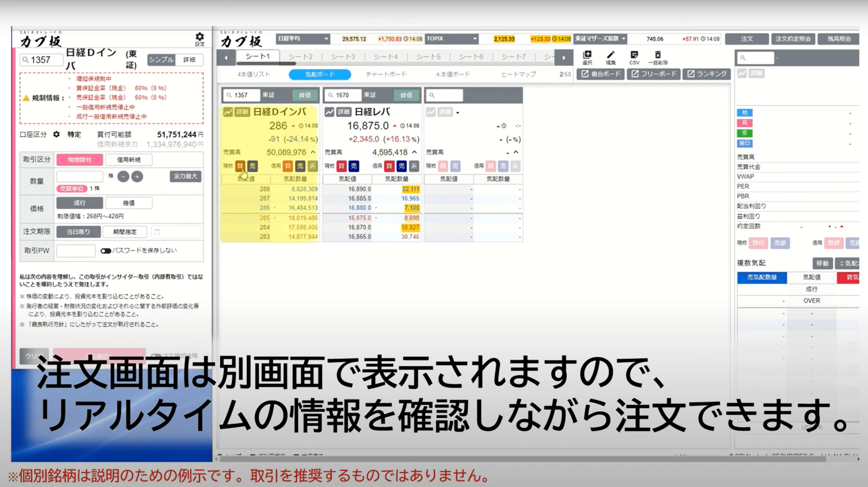Open the order window's 設定 gear settings
The image size is (868, 487).
point(199,38)
